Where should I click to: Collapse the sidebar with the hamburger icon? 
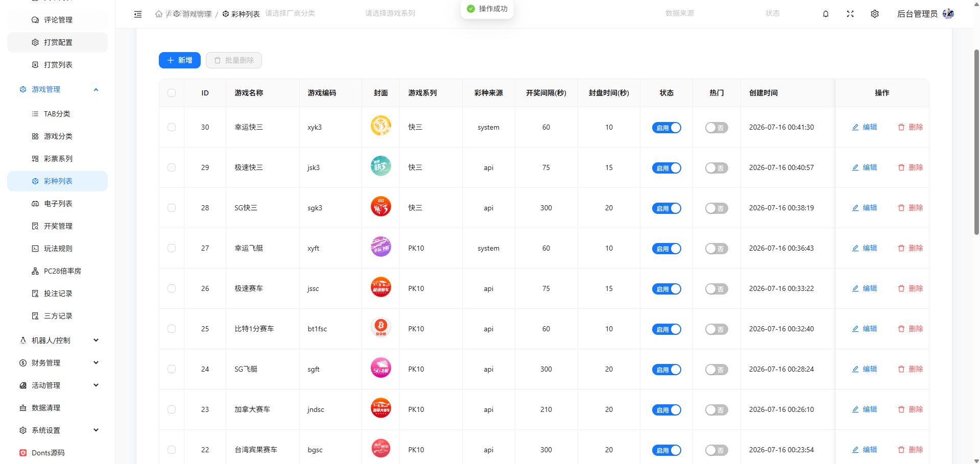click(138, 14)
